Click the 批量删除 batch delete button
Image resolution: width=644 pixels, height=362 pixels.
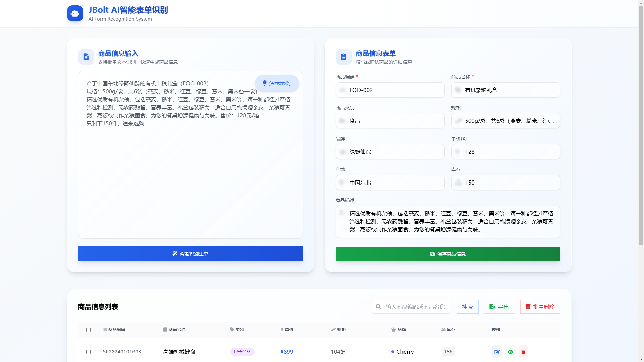[540, 307]
